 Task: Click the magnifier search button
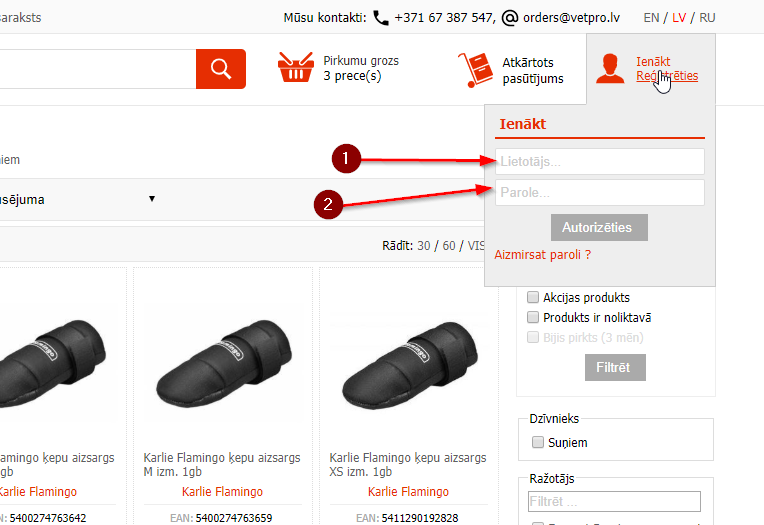click(x=221, y=69)
